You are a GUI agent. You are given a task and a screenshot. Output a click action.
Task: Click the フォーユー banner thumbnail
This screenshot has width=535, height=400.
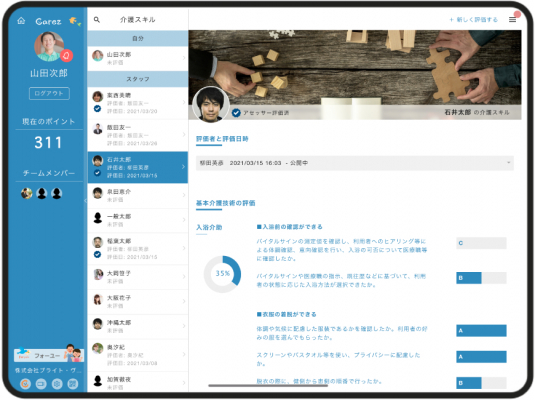[x=49, y=354]
